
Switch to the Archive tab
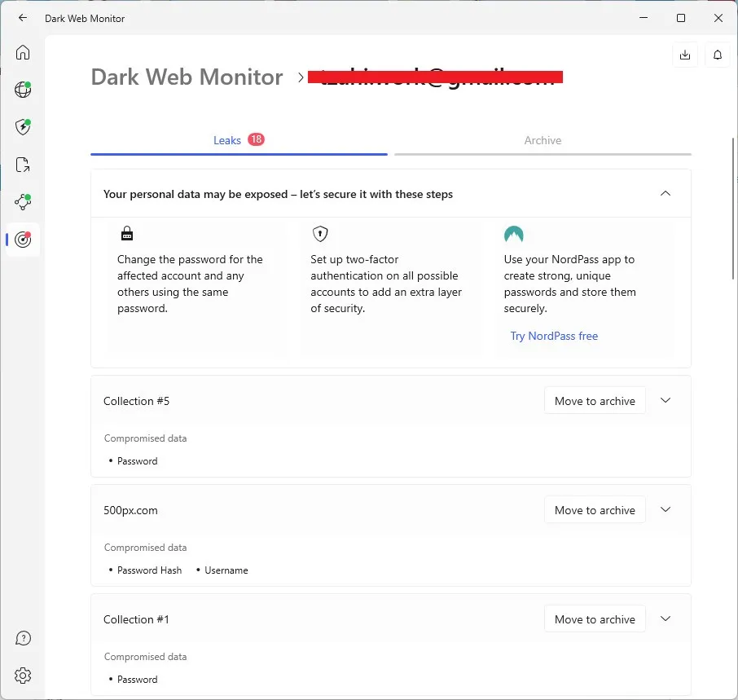[x=543, y=140]
